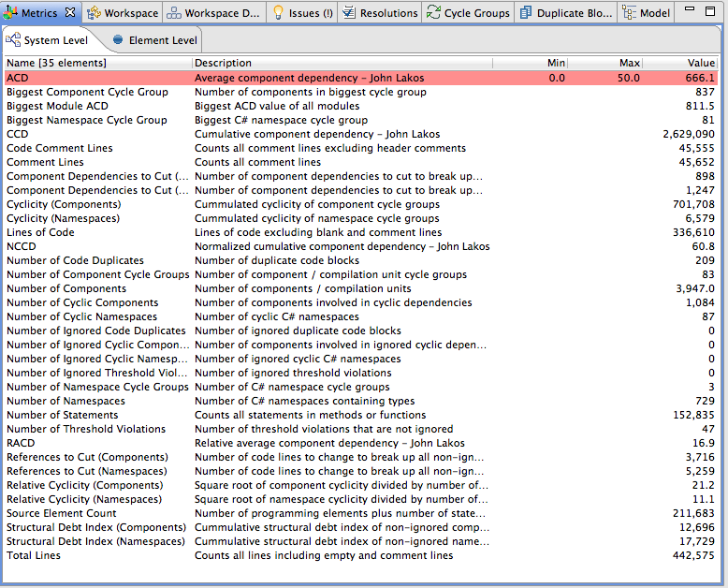This screenshot has height=588, width=728.
Task: Select the Number of Components row
Action: pyautogui.click(x=361, y=288)
